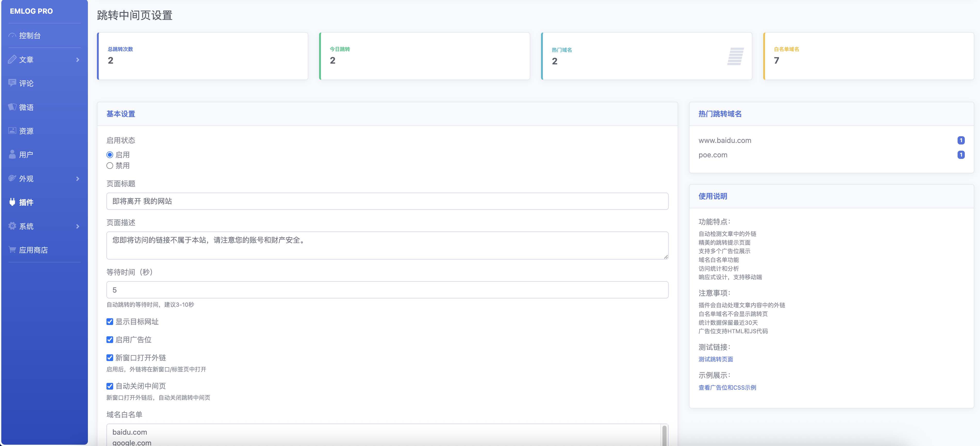Click the 域名白名单 textarea scrollbar
The image size is (980, 446).
(664, 435)
